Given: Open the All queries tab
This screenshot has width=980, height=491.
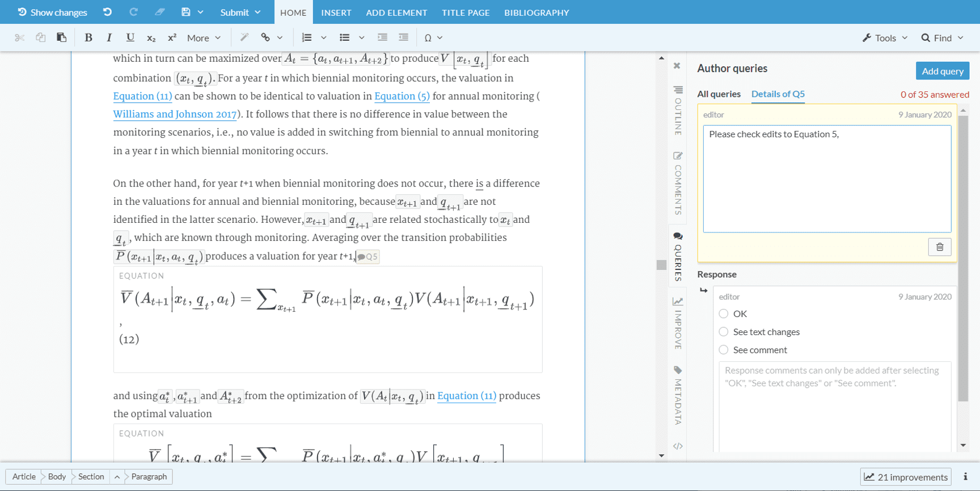Looking at the screenshot, I should (719, 94).
